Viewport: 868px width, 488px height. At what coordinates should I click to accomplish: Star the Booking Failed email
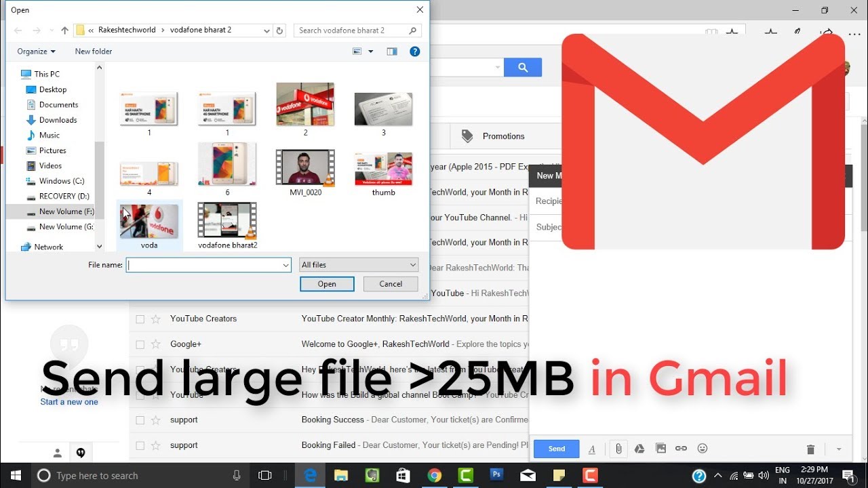156,445
